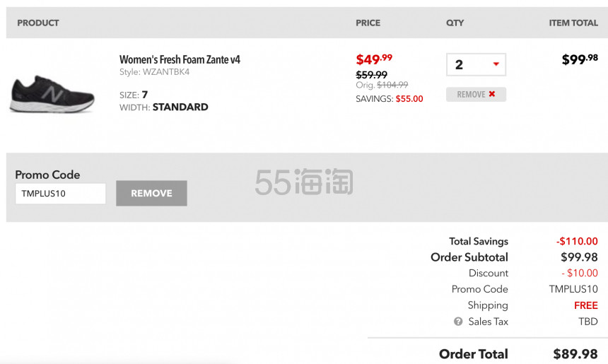Screen dimensions: 608x364
Task: Click the red X remove icon
Action: click(x=491, y=94)
